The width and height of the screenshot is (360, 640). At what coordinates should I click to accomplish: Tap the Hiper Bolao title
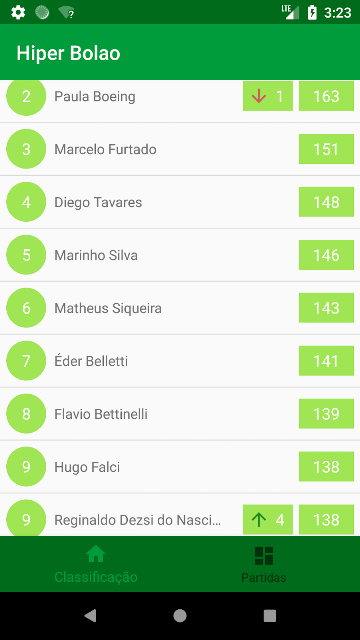tap(68, 53)
